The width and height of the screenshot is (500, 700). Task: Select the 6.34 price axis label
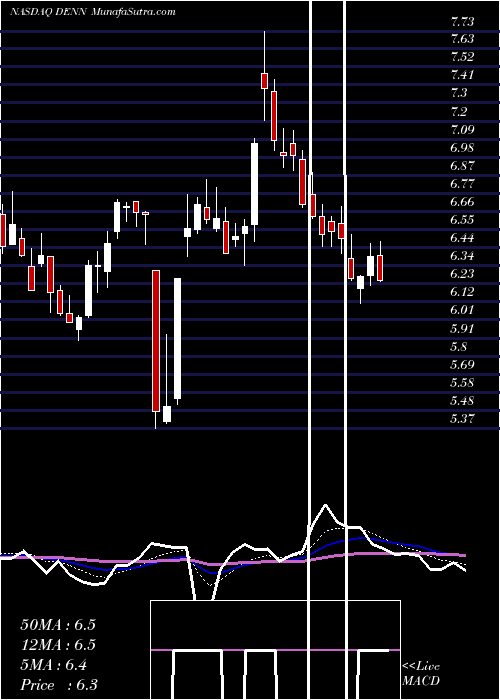pos(462,256)
